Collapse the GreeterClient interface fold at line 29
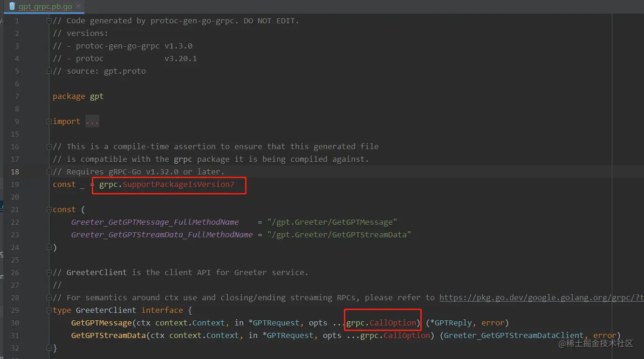This screenshot has height=359, width=644. 49,310
